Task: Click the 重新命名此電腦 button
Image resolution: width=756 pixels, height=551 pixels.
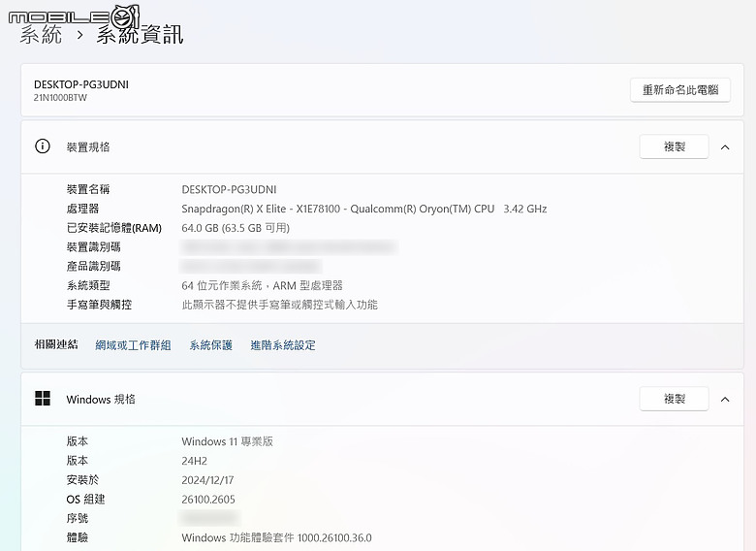Action: (679, 90)
